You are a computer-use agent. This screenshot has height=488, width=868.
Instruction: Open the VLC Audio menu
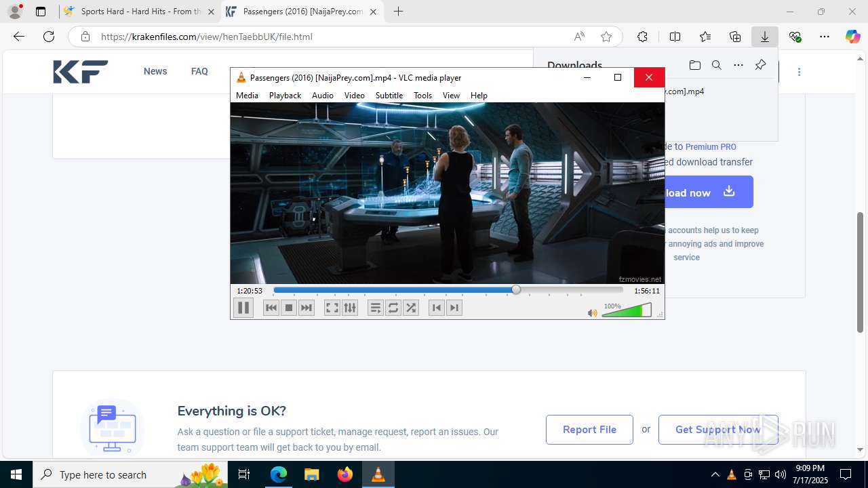323,96
